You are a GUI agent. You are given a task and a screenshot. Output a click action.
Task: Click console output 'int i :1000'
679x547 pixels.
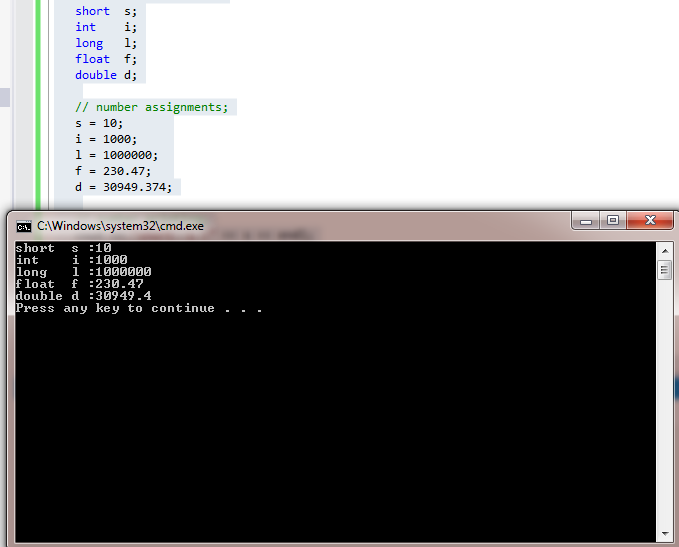(71, 260)
